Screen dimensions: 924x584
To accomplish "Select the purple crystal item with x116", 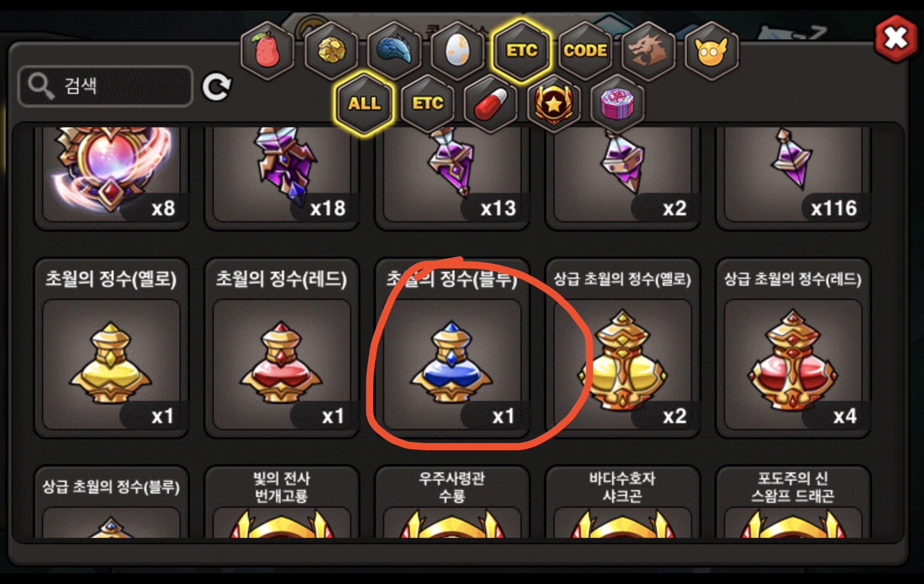I will (x=793, y=177).
